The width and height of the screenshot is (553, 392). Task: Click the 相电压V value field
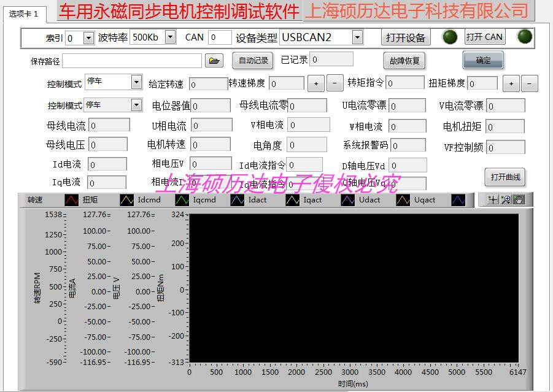(x=211, y=164)
